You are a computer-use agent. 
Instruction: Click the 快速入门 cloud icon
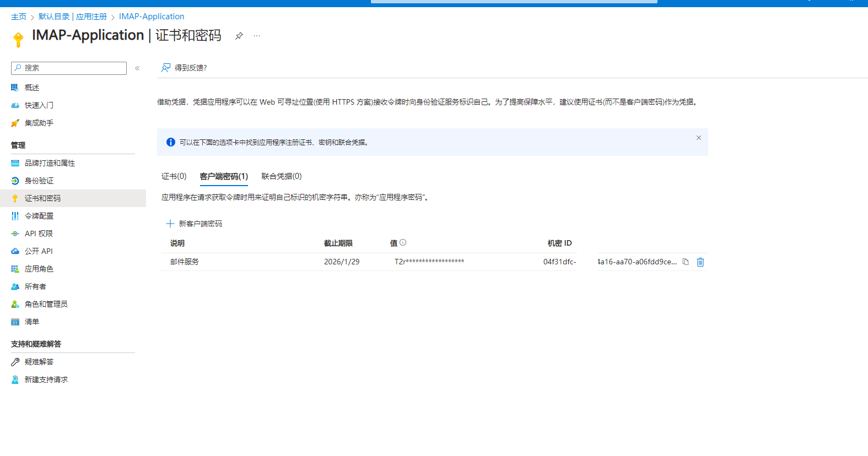15,105
